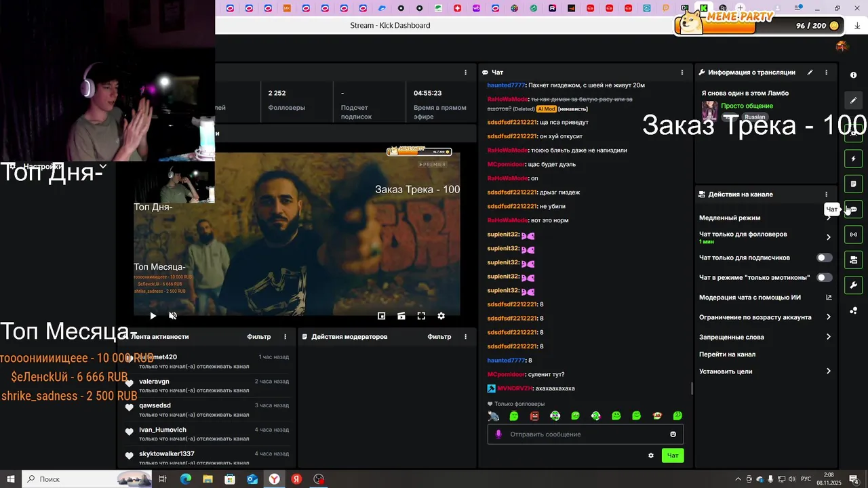Open Microsoft Edge from taskbar
This screenshot has width=868, height=488.
[x=185, y=479]
